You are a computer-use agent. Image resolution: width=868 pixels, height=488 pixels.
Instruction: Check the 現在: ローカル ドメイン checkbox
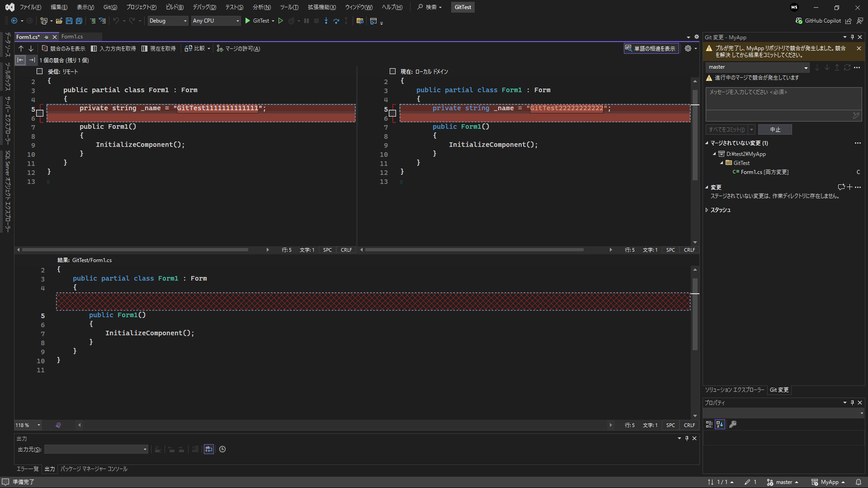point(392,71)
